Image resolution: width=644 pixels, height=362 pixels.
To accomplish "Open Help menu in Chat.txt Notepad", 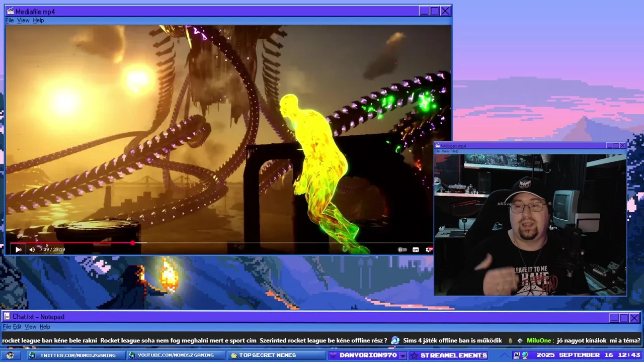I will 45,327.
